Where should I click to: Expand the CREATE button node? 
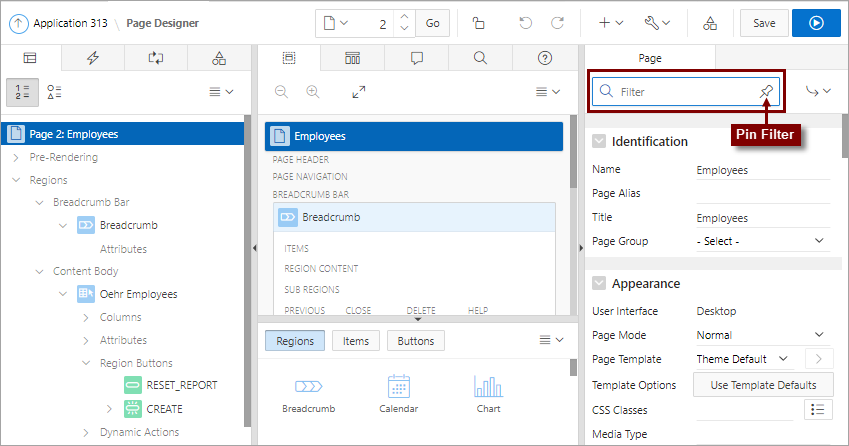(x=109, y=409)
